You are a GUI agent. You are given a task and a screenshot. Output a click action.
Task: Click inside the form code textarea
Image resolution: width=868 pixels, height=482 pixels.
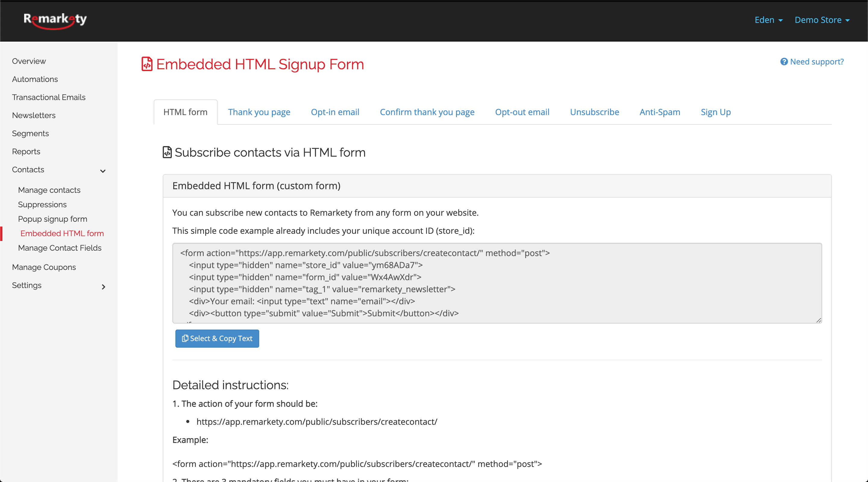pyautogui.click(x=497, y=283)
